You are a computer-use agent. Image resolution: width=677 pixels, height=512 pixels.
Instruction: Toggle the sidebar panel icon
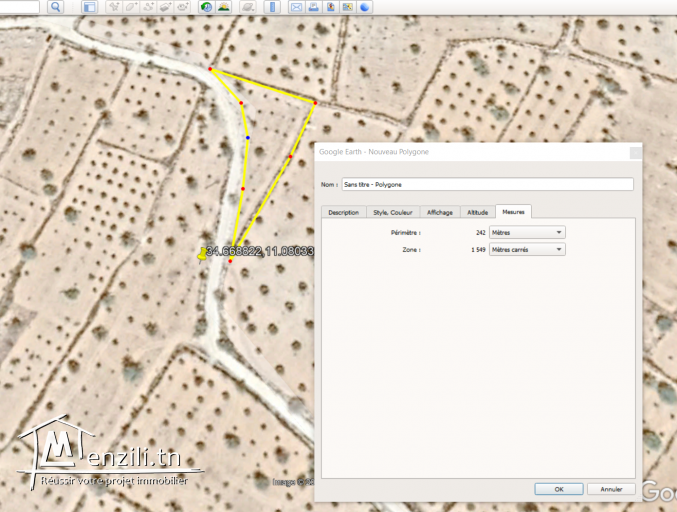pos(89,7)
